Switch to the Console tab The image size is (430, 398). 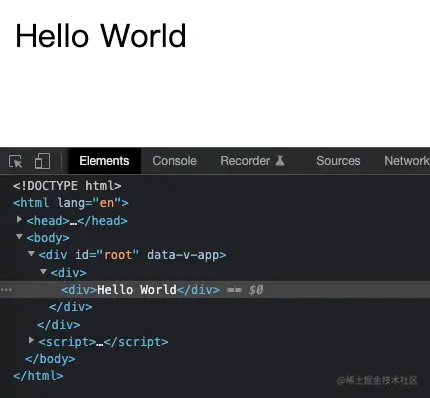click(174, 161)
